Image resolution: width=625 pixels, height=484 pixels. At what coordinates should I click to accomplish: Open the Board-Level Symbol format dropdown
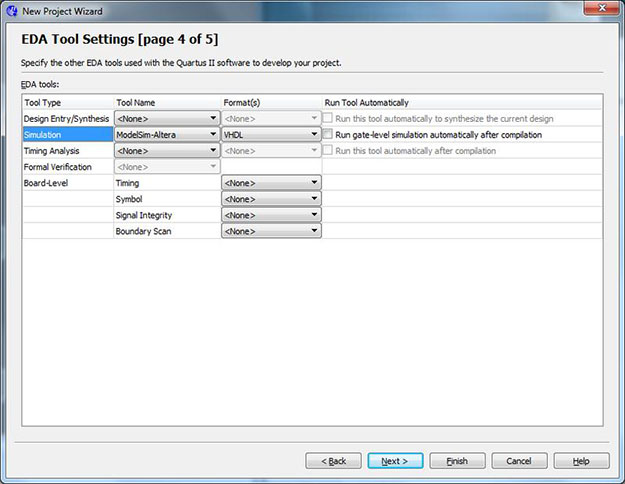(x=270, y=199)
